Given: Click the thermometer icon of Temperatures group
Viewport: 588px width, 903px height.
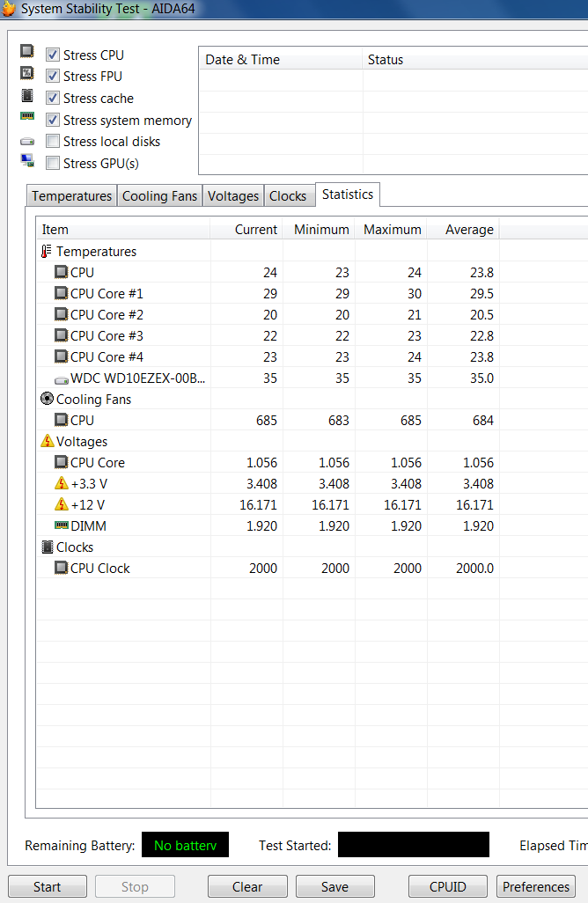Looking at the screenshot, I should pyautogui.click(x=47, y=252).
